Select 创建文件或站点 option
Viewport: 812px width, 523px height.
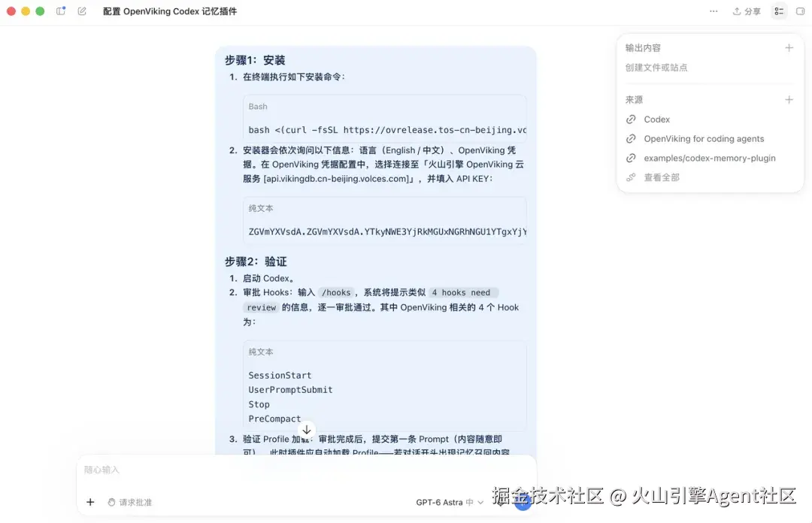pos(656,68)
